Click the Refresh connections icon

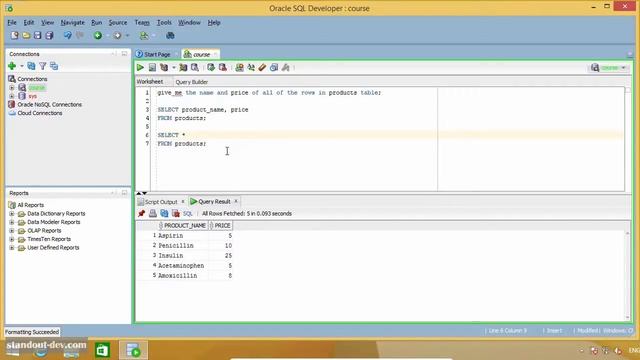click(x=31, y=66)
